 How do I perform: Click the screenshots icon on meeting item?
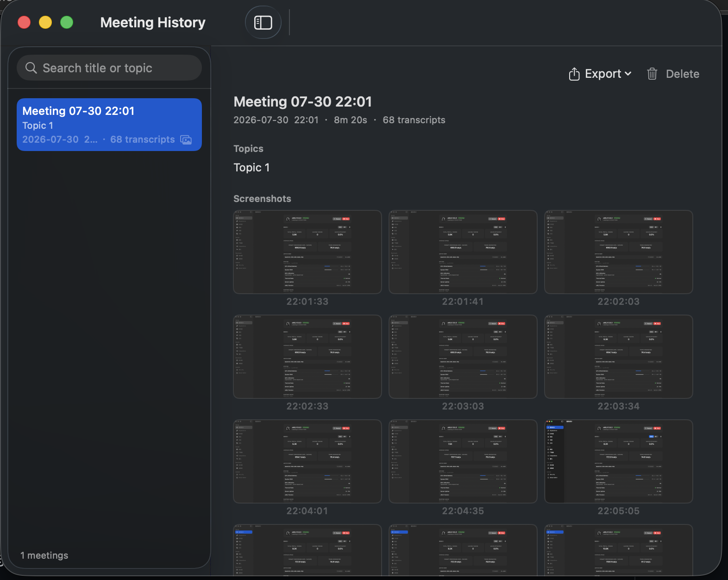click(186, 140)
